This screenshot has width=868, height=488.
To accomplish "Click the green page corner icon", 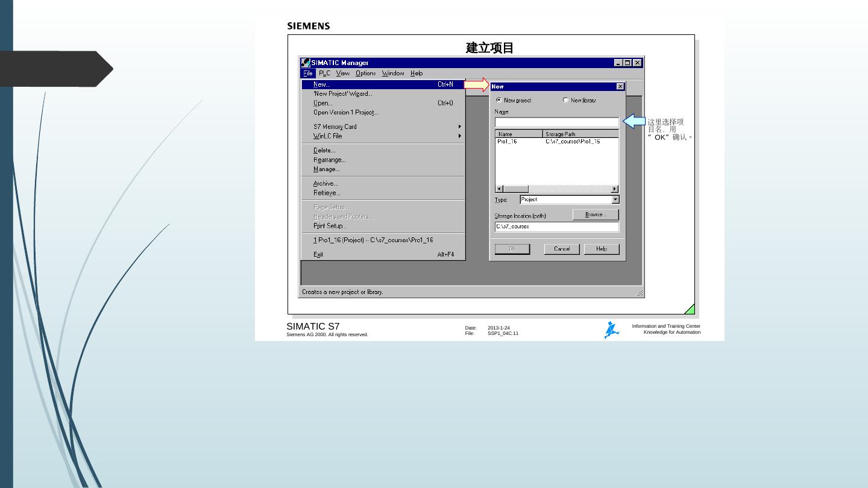I will (689, 309).
